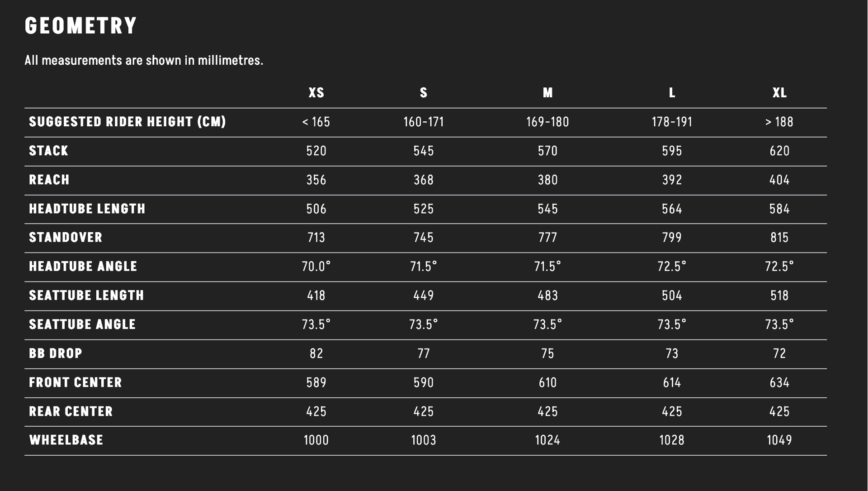Click the Seattube Length row label

(x=87, y=295)
